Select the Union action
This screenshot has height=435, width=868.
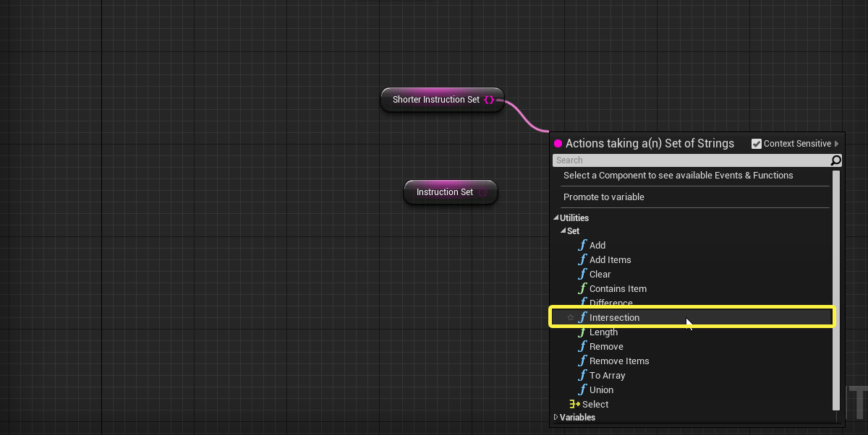pos(601,390)
